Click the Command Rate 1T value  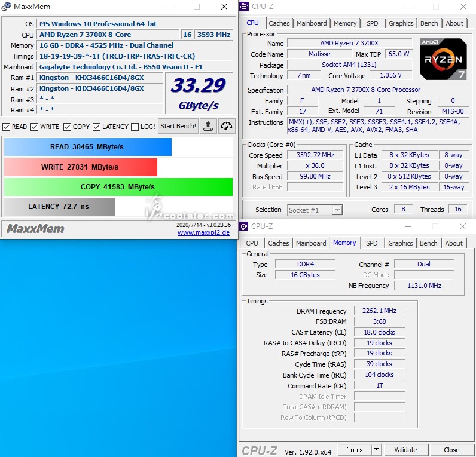tap(379, 386)
